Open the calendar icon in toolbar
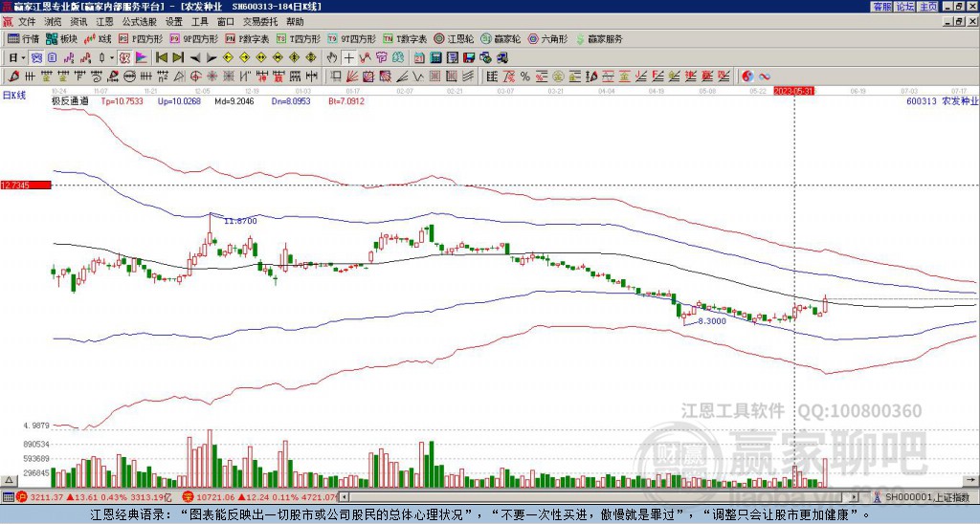 pos(419,58)
